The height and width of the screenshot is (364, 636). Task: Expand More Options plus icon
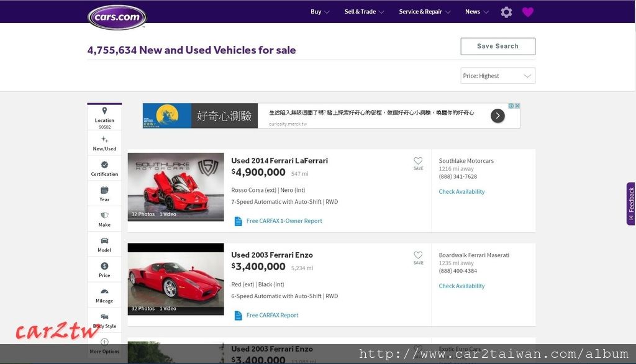(x=104, y=342)
